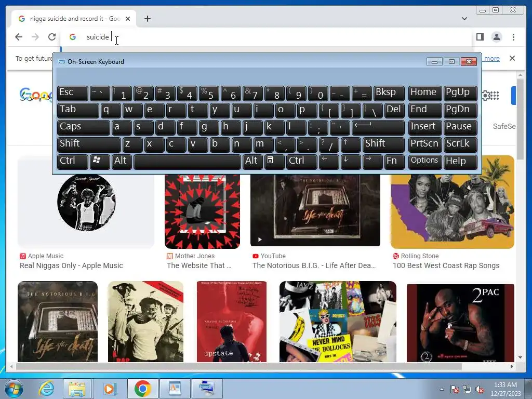Open Chrome side panel icon

(480, 37)
